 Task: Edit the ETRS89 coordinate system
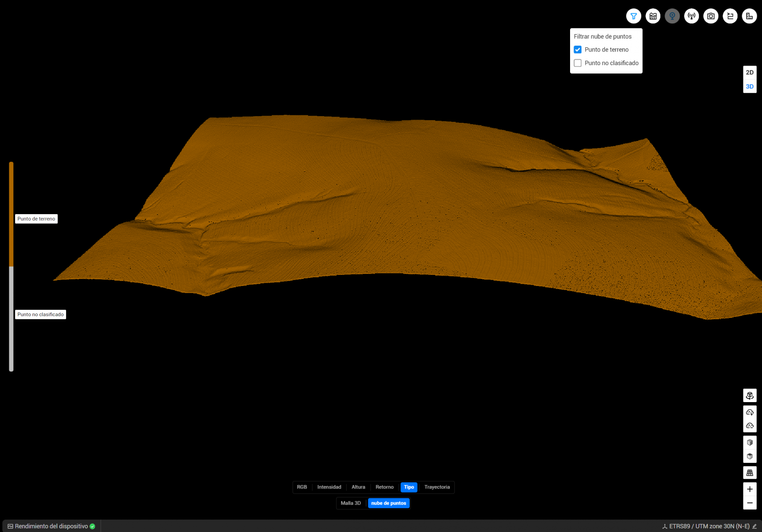point(754,526)
